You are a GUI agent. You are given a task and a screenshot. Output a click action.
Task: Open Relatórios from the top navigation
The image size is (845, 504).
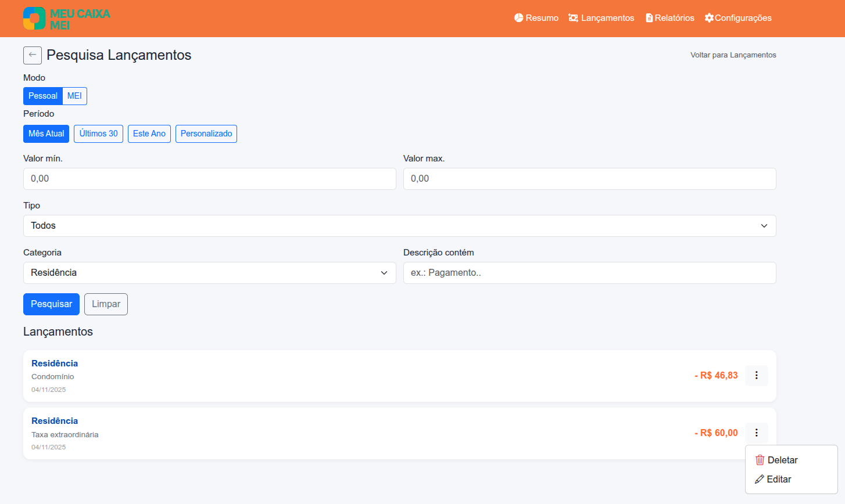tap(669, 18)
